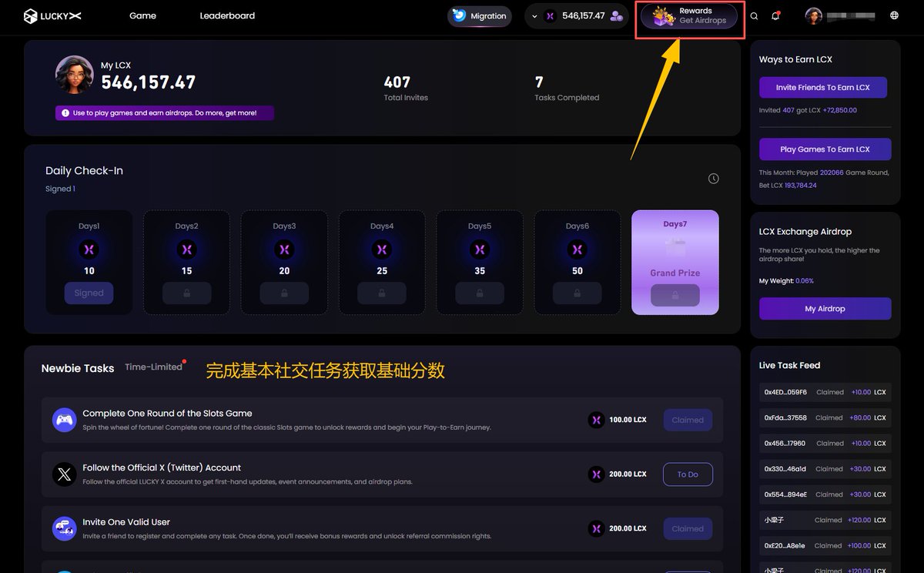The height and width of the screenshot is (573, 924).
Task: Click the My Weight 0.06% value
Action: [x=805, y=281]
